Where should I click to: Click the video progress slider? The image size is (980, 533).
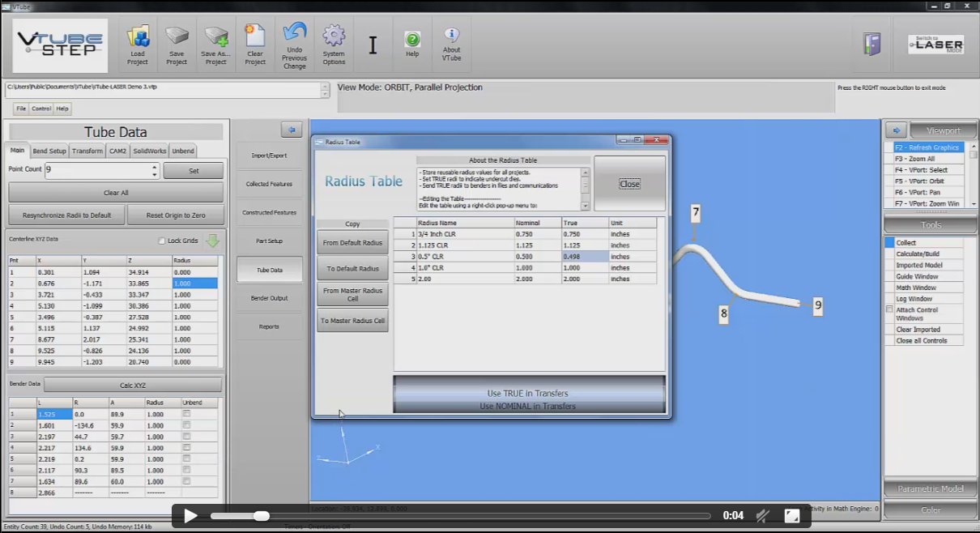[459, 516]
